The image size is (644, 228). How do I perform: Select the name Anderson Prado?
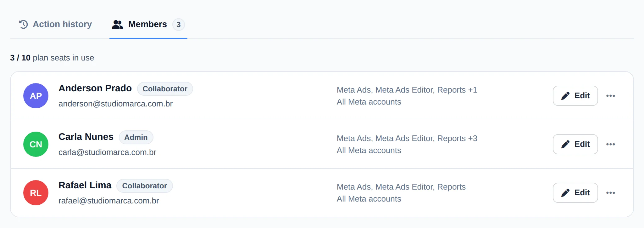click(95, 88)
